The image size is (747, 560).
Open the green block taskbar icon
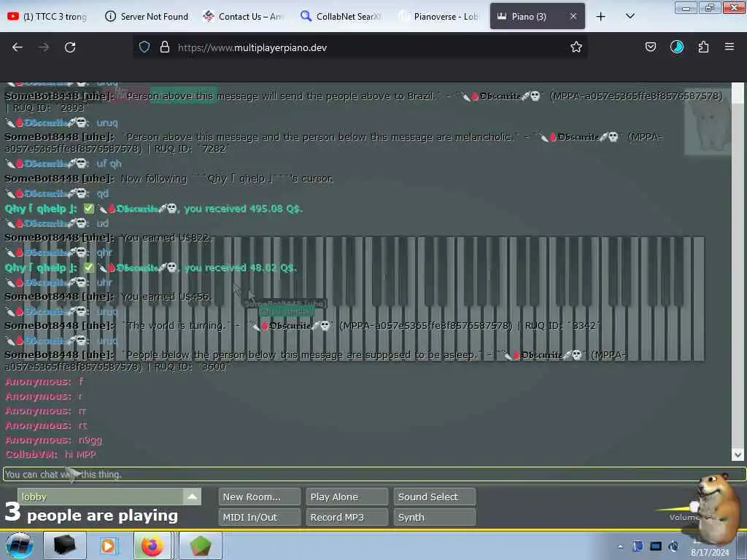(201, 545)
